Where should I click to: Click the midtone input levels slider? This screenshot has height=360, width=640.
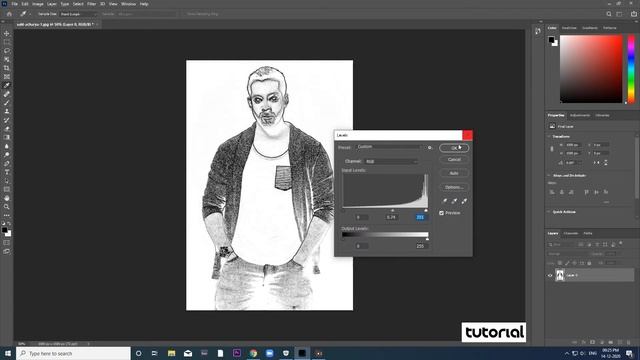[x=393, y=211]
